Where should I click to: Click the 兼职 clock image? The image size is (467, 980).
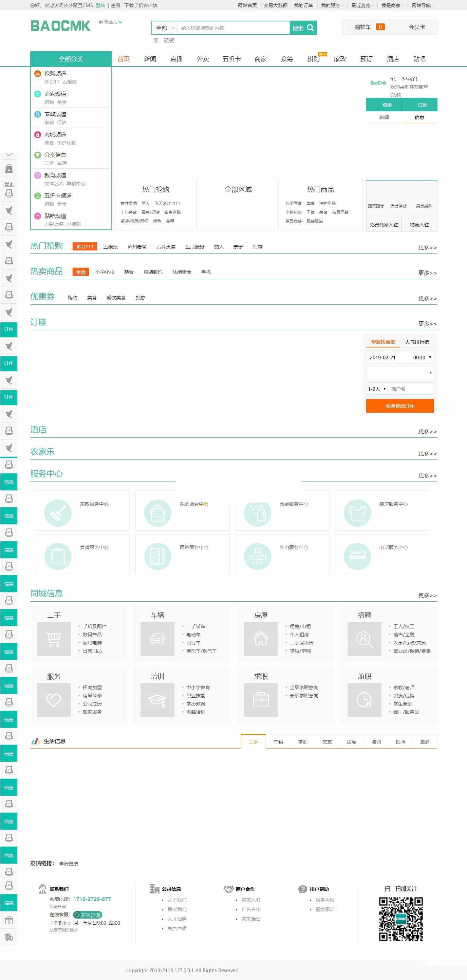point(364,700)
